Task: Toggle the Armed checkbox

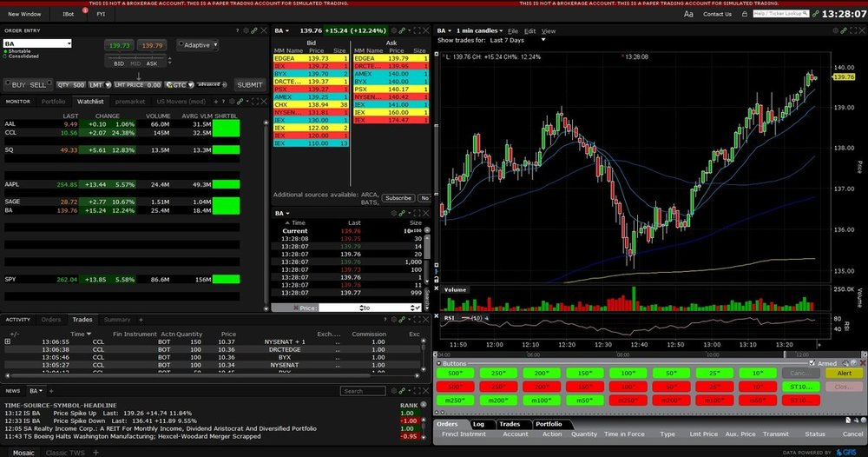Action: pos(812,363)
